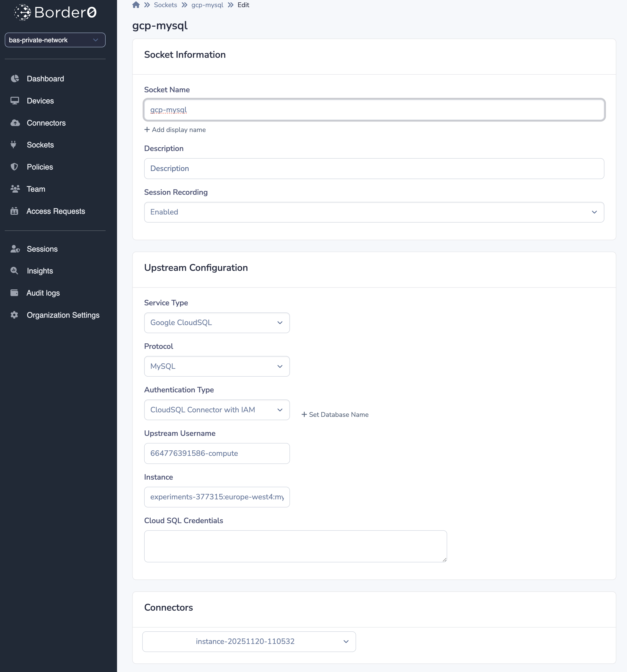Open the Service Type dropdown
The image size is (627, 672).
click(x=217, y=323)
